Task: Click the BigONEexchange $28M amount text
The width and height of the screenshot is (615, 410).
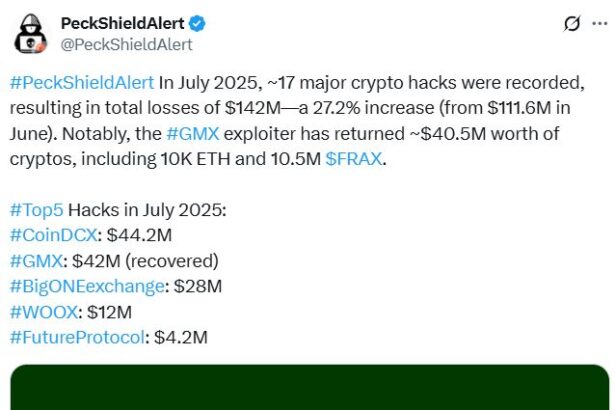Action: [x=197, y=286]
